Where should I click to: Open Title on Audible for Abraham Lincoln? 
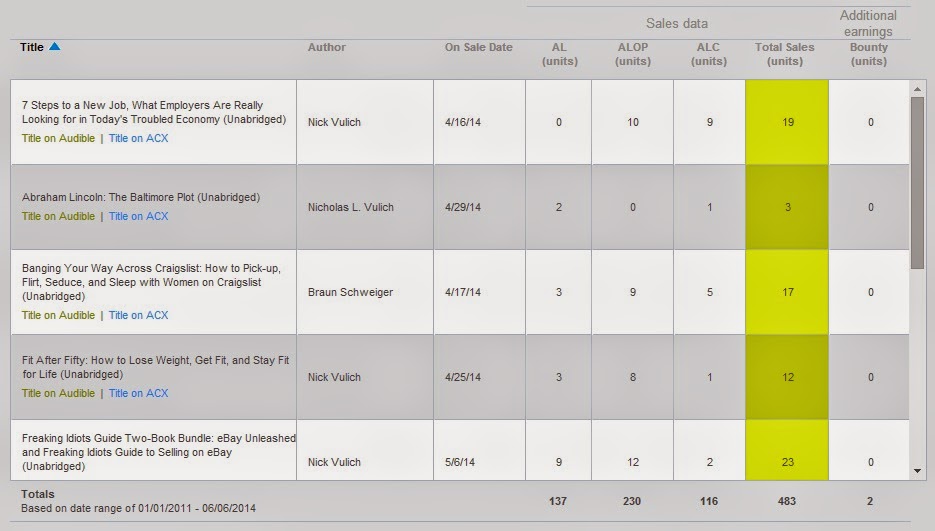pos(58,216)
